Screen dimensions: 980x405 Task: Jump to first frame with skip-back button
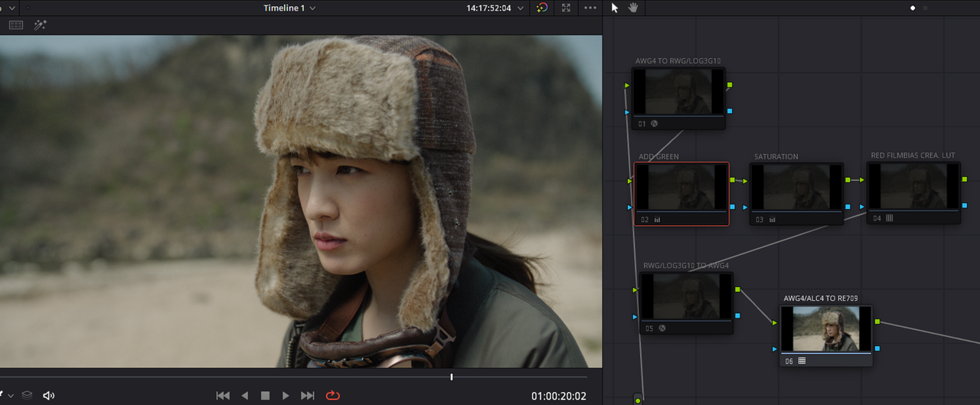(x=223, y=396)
